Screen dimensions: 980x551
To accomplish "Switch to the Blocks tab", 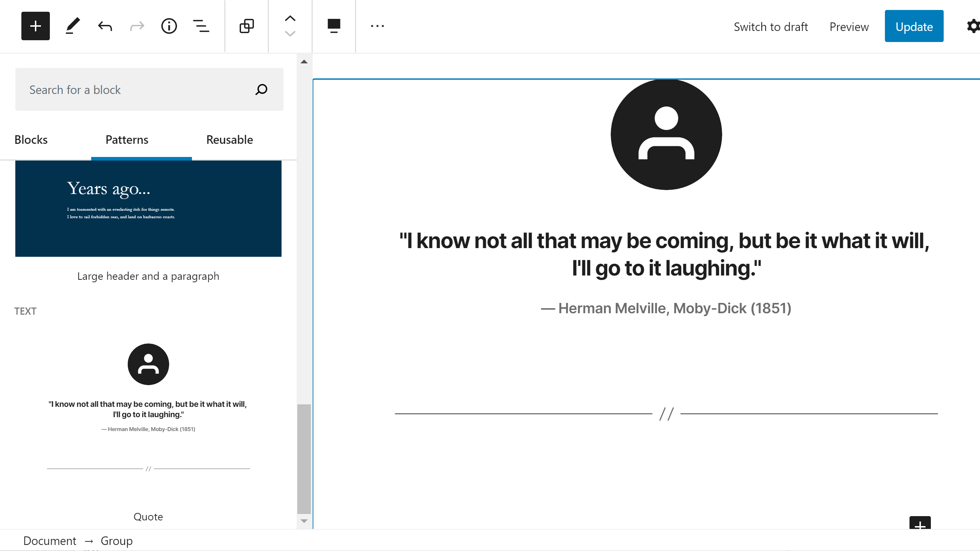I will pyautogui.click(x=31, y=140).
